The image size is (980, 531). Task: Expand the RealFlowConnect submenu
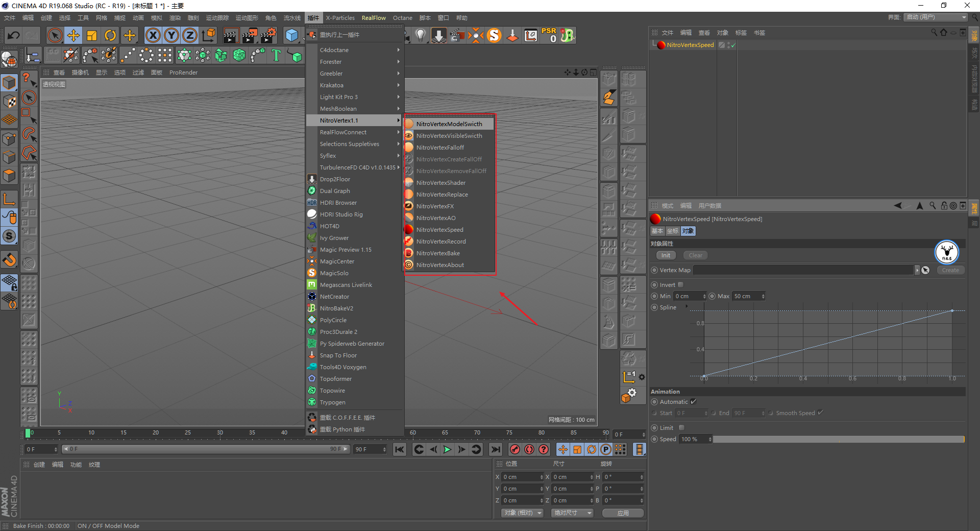point(354,132)
